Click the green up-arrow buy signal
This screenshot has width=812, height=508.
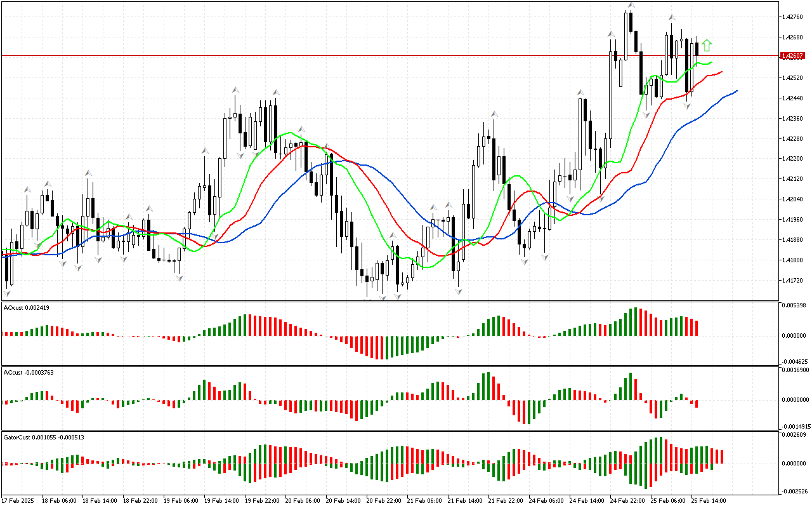pyautogui.click(x=707, y=45)
